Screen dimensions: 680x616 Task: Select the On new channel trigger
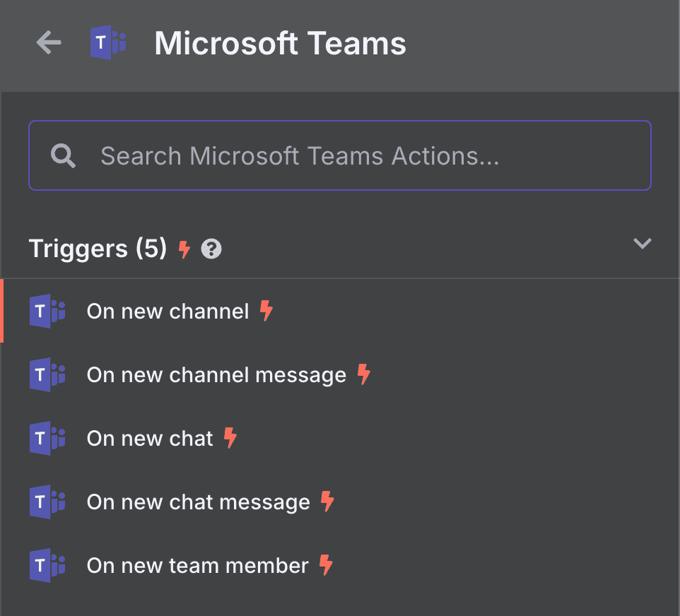tap(168, 312)
